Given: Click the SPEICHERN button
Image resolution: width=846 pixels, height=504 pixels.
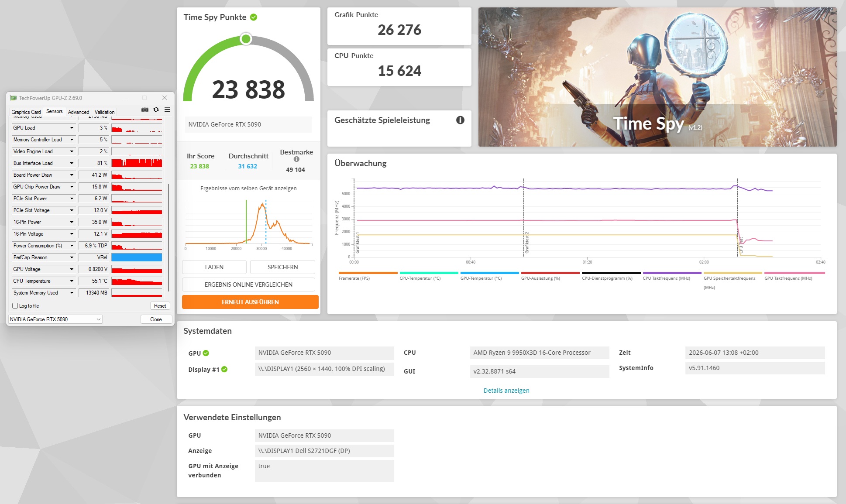Looking at the screenshot, I should point(283,267).
